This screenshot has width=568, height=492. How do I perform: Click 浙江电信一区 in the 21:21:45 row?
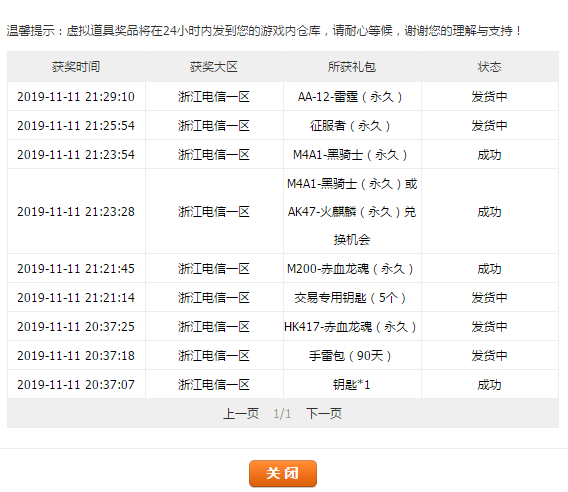[214, 268]
